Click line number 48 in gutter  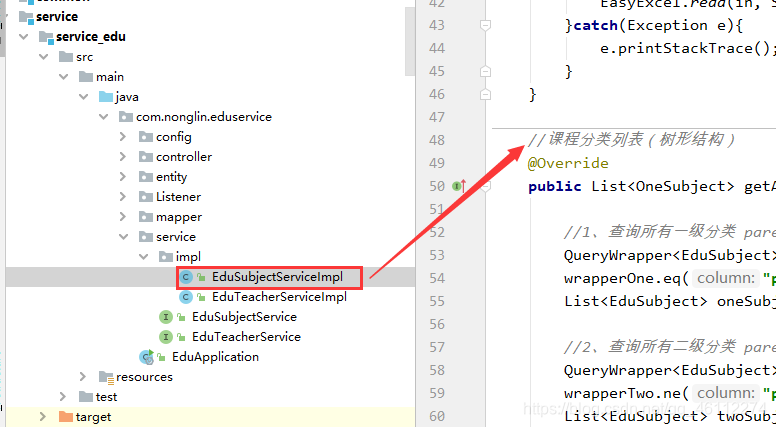436,140
